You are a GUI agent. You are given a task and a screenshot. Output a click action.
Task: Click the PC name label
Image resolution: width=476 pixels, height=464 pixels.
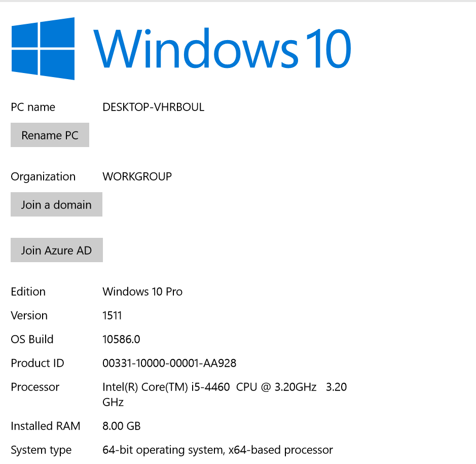pyautogui.click(x=33, y=107)
